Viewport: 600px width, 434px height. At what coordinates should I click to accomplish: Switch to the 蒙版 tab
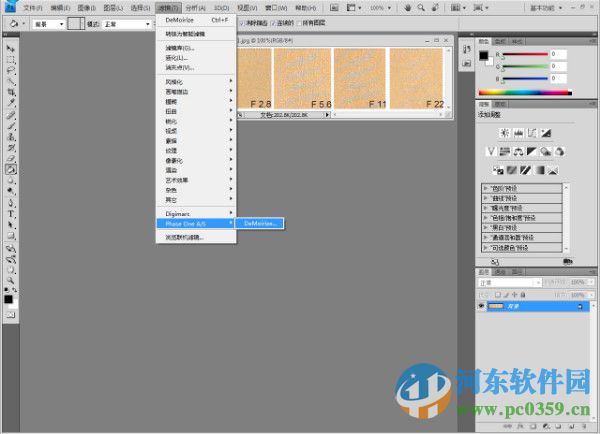(500, 104)
